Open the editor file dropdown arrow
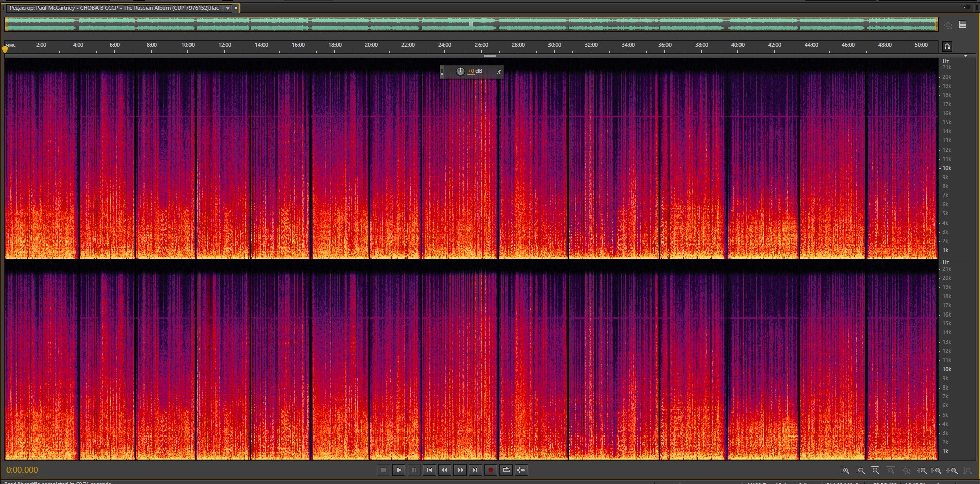Screen dimensions: 980x484 pyautogui.click(x=228, y=8)
